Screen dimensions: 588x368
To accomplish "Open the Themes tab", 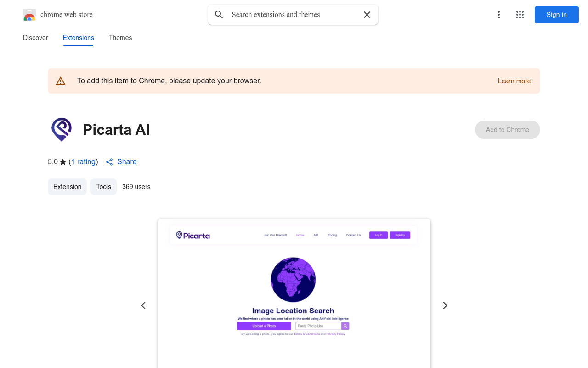I will (120, 38).
